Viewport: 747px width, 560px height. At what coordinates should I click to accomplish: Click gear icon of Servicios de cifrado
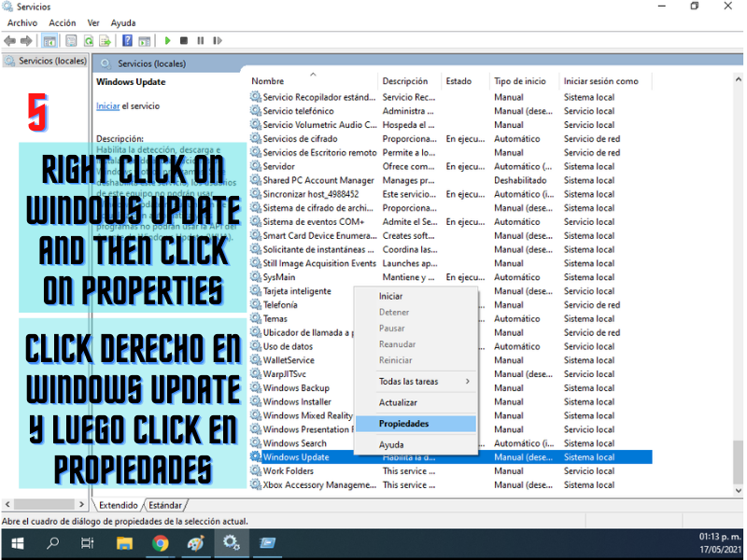(256, 138)
